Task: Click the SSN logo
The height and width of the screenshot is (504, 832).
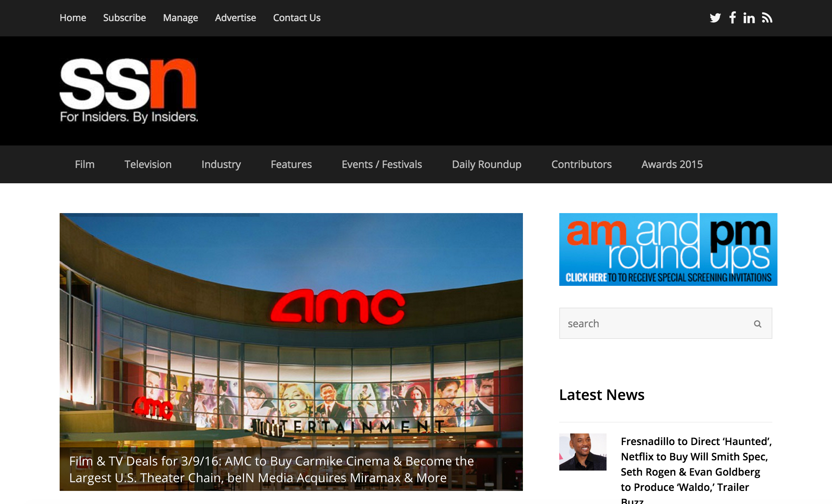Action: (129, 91)
